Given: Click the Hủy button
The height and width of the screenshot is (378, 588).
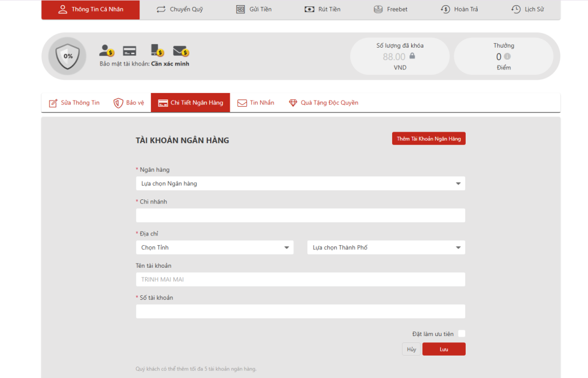Looking at the screenshot, I should 411,349.
